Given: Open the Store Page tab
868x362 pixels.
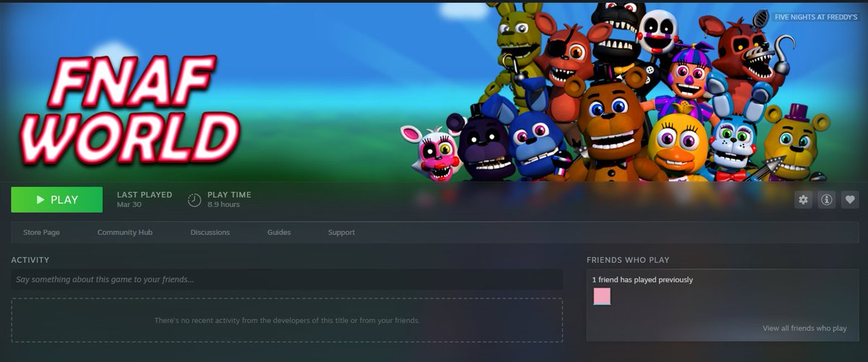Looking at the screenshot, I should point(41,232).
